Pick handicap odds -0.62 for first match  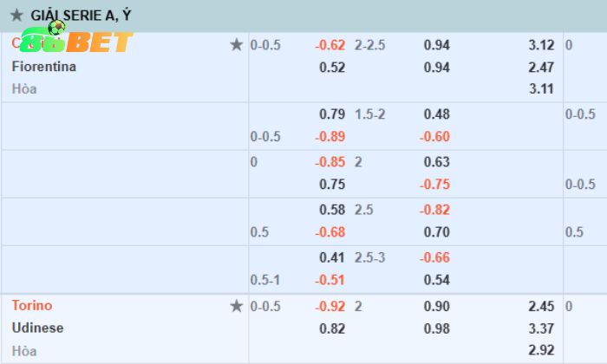pyautogui.click(x=330, y=45)
